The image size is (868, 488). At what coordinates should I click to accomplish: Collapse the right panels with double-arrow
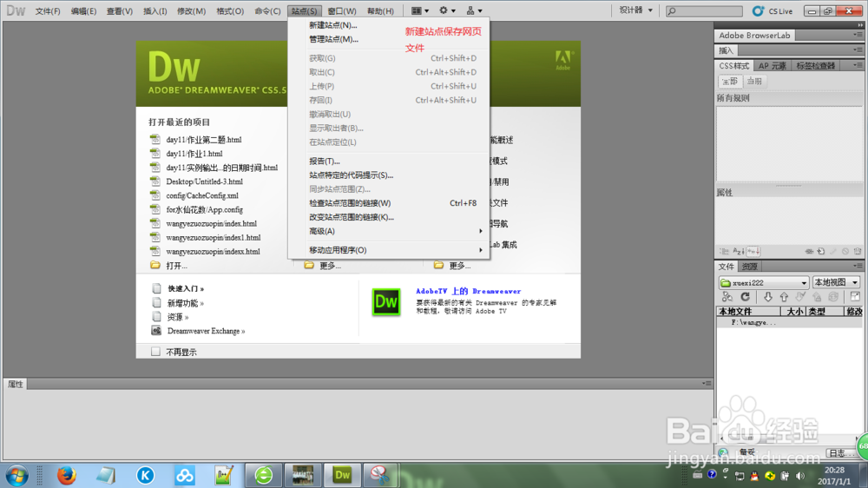(859, 25)
